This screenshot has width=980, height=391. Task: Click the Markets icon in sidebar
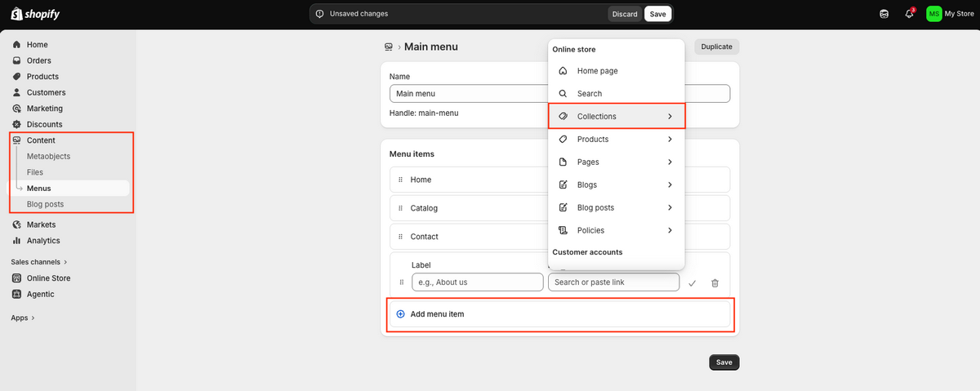point(17,224)
